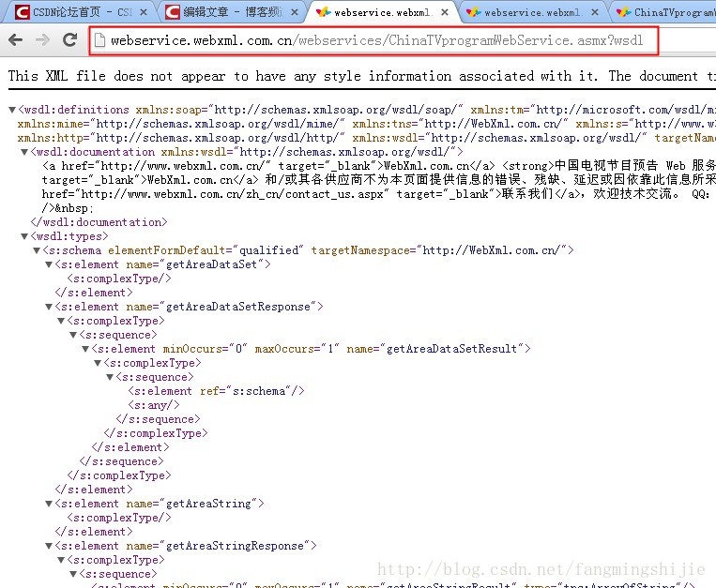The image size is (716, 588).
Task: Click the xmlns:mime attribute text
Action: (x=181, y=124)
